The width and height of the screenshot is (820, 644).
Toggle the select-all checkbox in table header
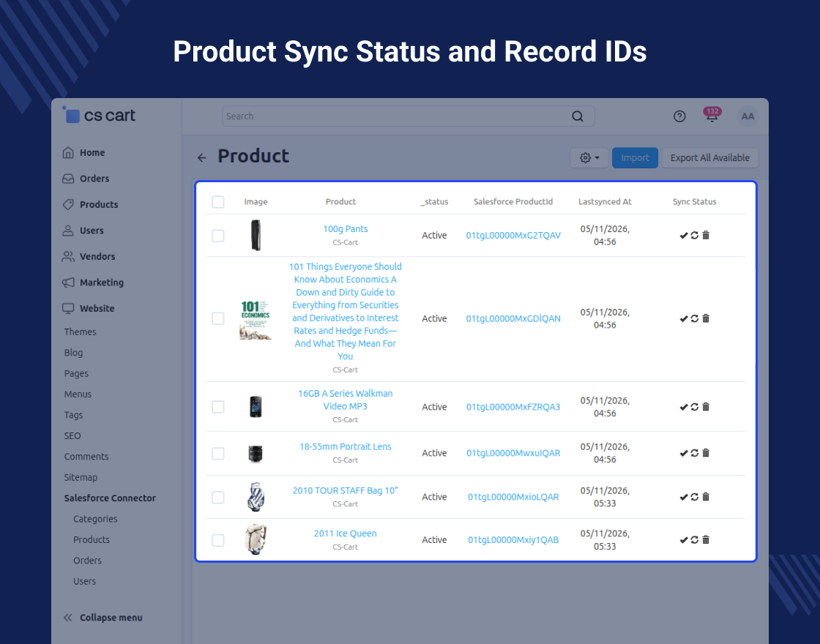click(218, 202)
